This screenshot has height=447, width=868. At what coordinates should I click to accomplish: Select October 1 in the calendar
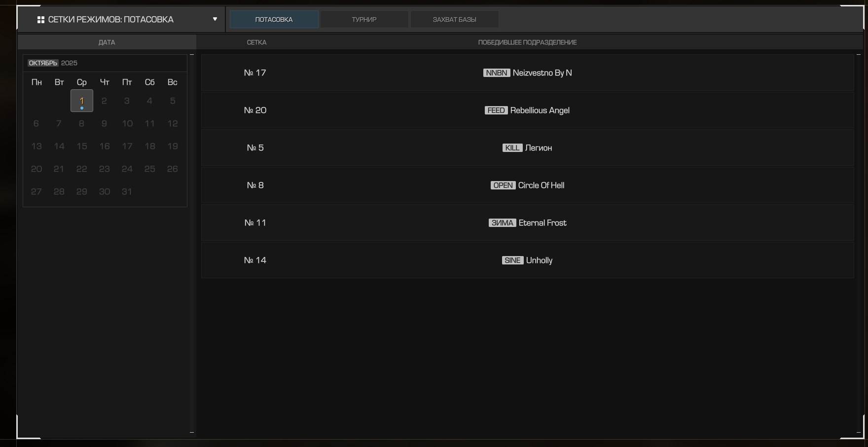(82, 101)
